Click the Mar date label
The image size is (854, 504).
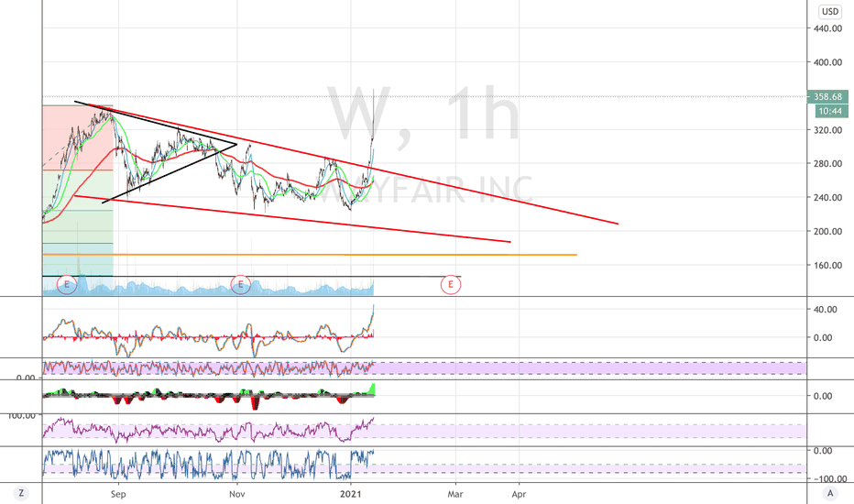pos(455,494)
